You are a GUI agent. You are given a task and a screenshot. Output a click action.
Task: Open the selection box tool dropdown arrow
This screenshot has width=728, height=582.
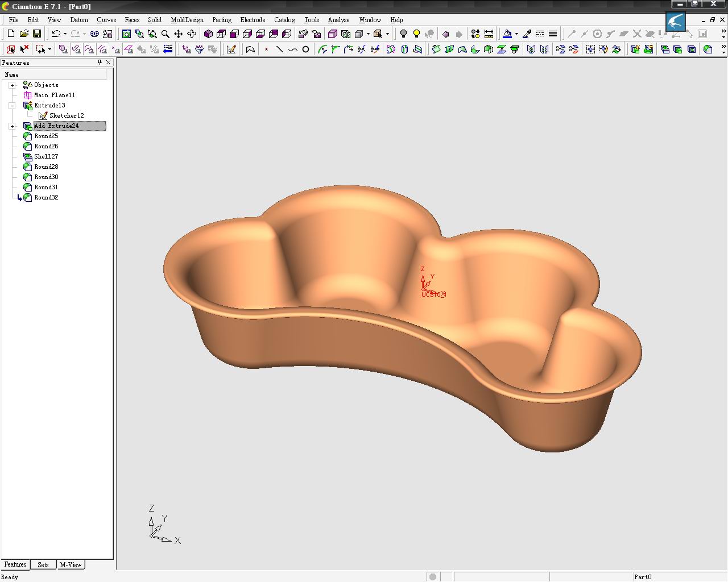49,49
